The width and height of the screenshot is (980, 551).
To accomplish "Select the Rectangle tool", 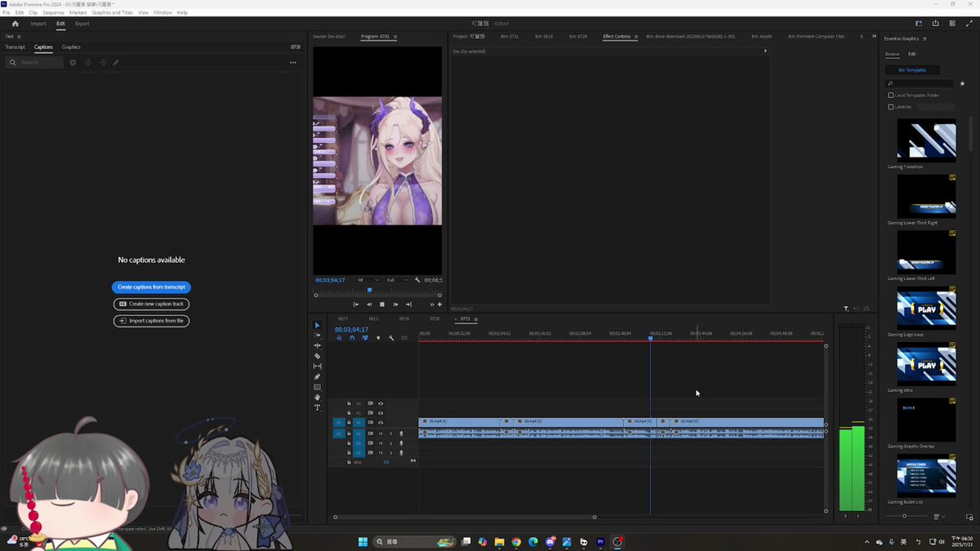I will pyautogui.click(x=318, y=387).
